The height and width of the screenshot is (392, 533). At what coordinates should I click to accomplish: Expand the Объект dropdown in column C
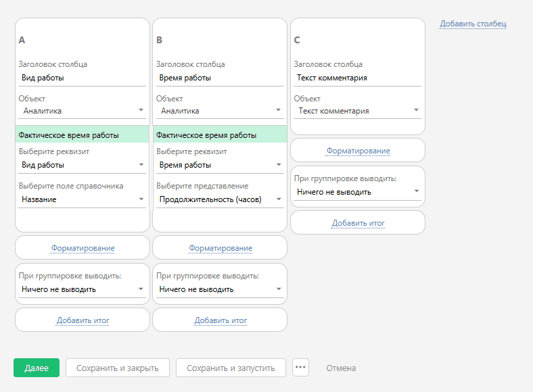tap(358, 111)
